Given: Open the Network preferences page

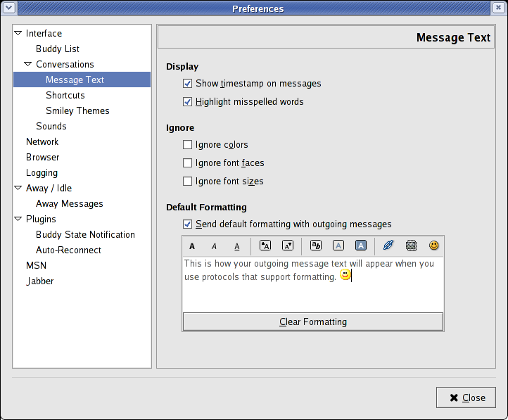Looking at the screenshot, I should (x=42, y=141).
